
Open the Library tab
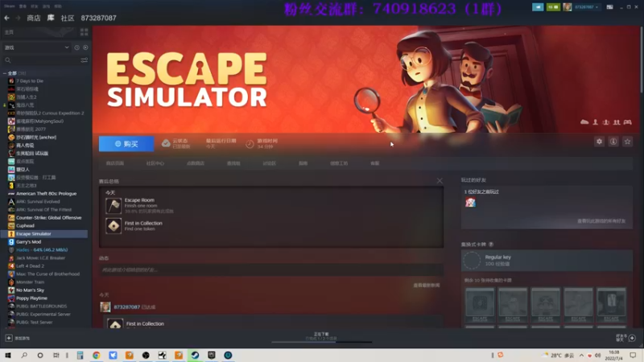[51, 18]
